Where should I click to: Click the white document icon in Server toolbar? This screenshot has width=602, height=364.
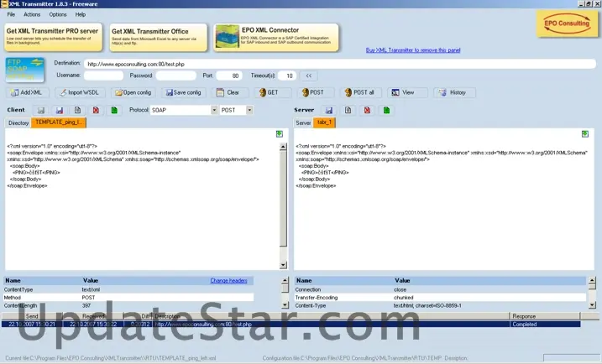pyautogui.click(x=348, y=111)
